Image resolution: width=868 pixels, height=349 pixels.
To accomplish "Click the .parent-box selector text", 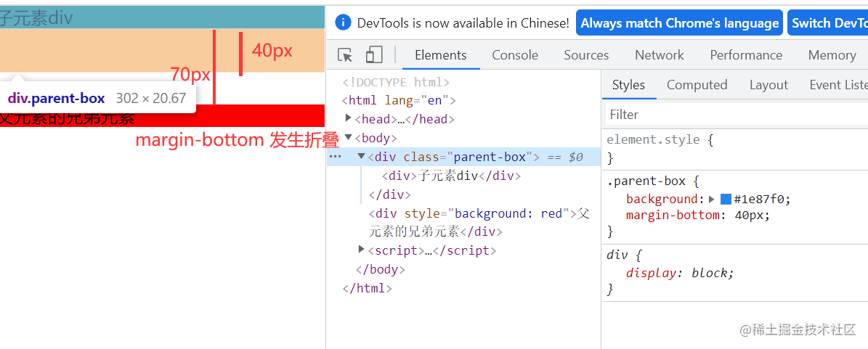I will 646,181.
